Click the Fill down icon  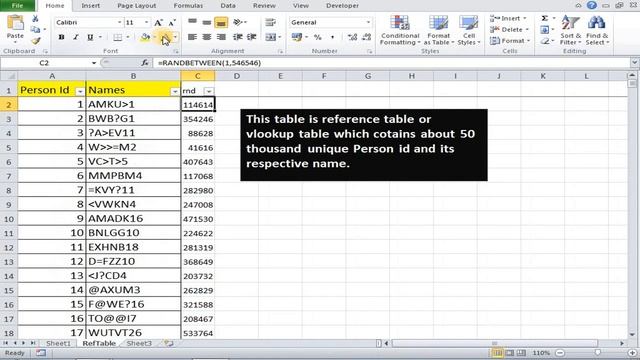(544, 29)
